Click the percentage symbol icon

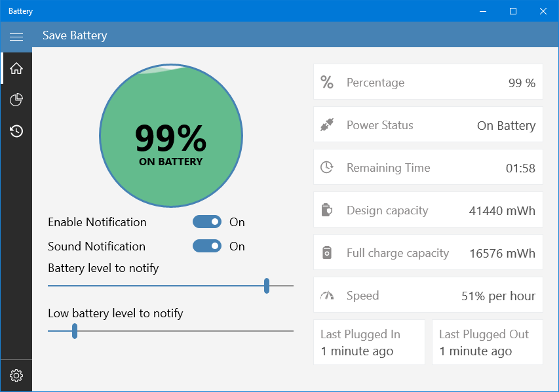coord(326,82)
